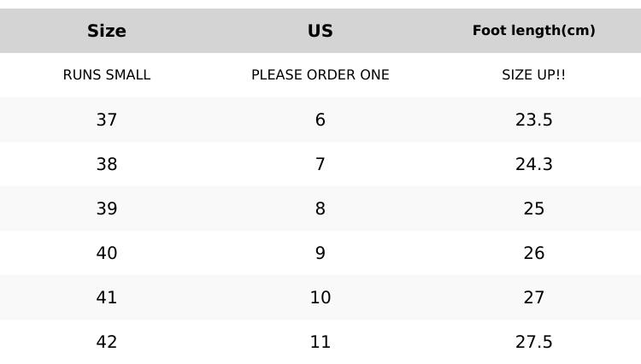This screenshot has height=364, width=641.
Task: Select foot length 23.5 cell
Action: 533,120
